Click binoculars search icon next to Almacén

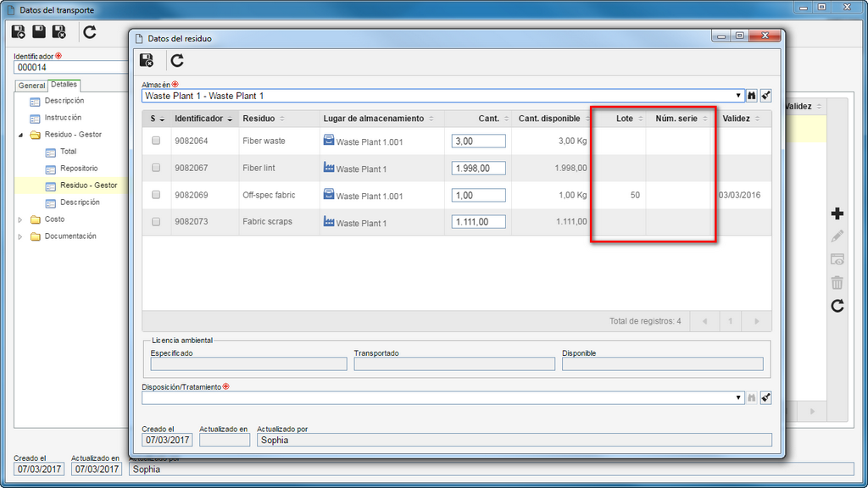[x=751, y=96]
